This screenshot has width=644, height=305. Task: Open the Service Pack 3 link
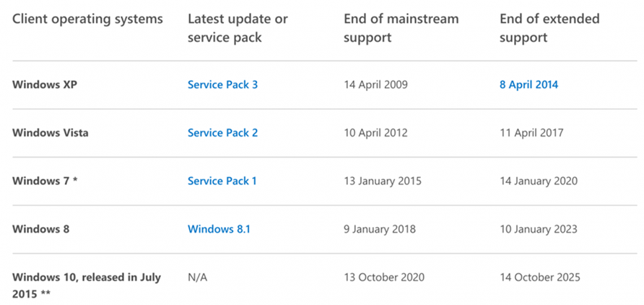(222, 85)
